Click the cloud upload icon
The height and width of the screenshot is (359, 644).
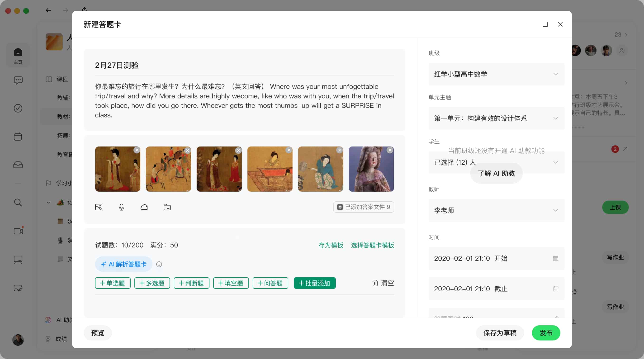[x=144, y=207]
